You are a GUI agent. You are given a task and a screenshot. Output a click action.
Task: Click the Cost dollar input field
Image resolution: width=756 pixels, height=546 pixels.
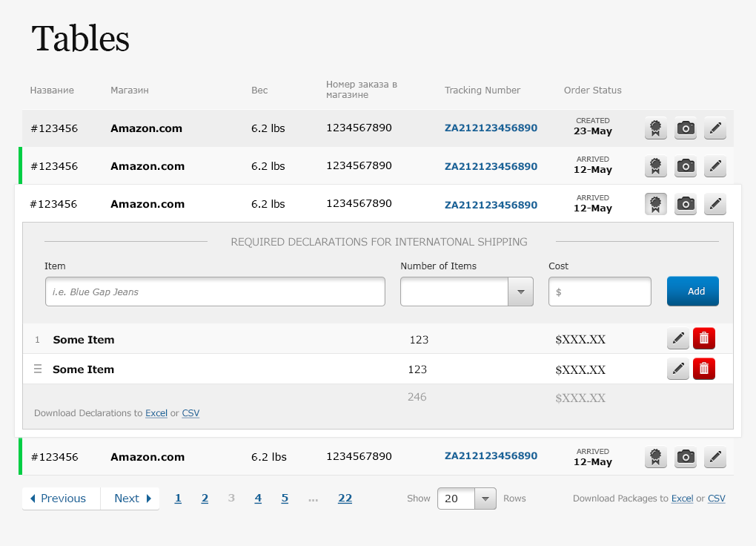pyautogui.click(x=600, y=292)
